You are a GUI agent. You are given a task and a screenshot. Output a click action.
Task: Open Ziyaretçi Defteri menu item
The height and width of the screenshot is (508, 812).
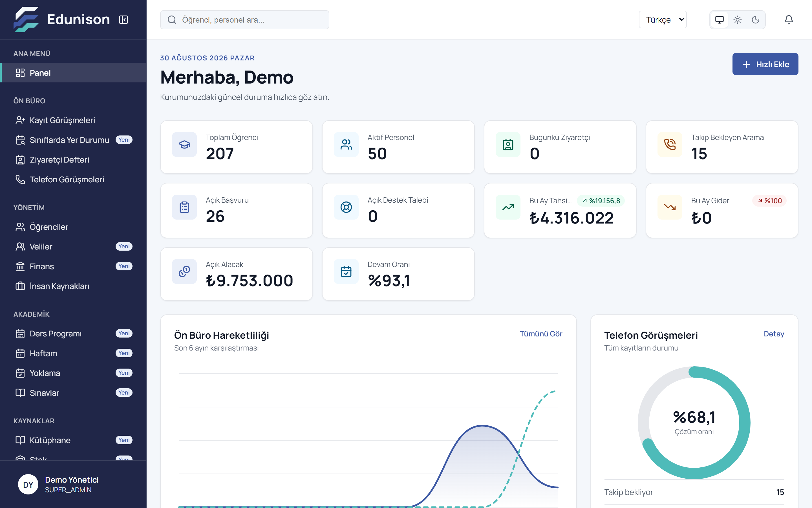point(74,159)
